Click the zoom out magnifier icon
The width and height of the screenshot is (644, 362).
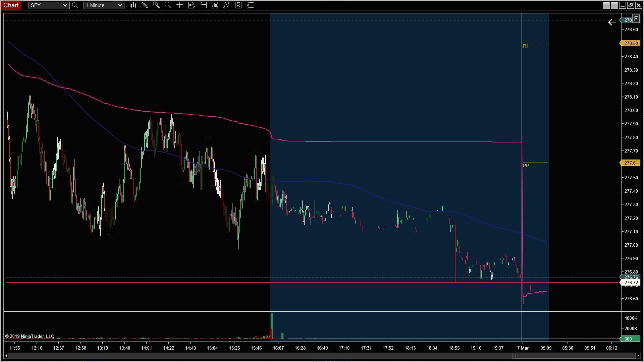coord(168,5)
